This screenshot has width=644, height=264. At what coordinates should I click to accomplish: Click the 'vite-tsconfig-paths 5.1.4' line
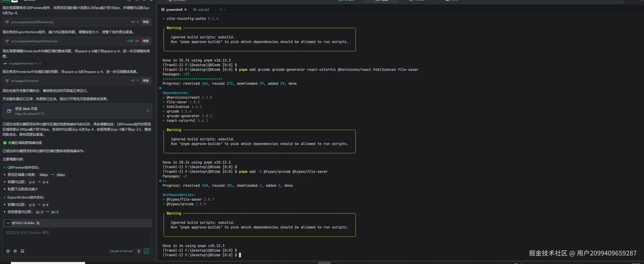pos(190,19)
